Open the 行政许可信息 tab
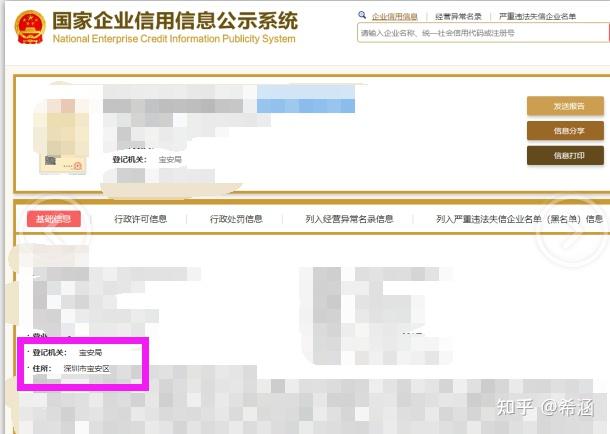The height and width of the screenshot is (434, 610). 140,219
